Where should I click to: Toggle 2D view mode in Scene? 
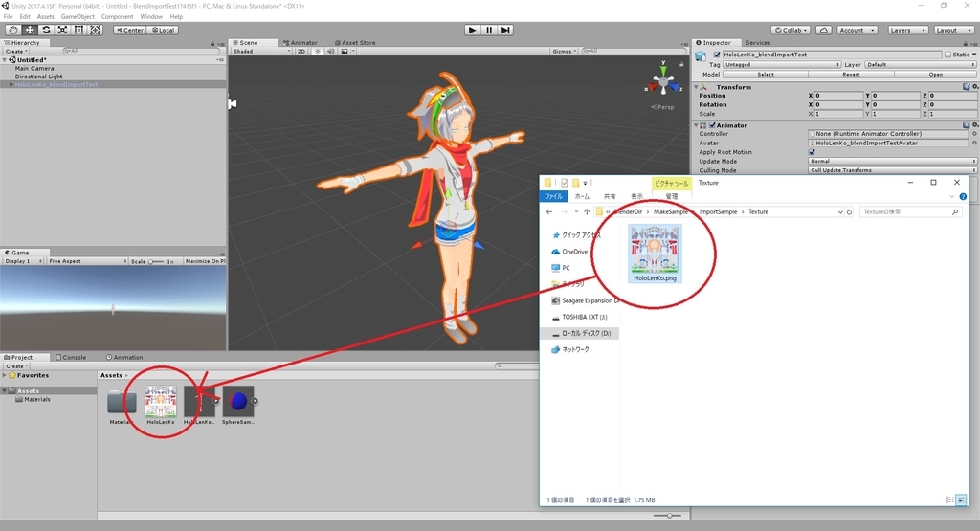pyautogui.click(x=301, y=52)
